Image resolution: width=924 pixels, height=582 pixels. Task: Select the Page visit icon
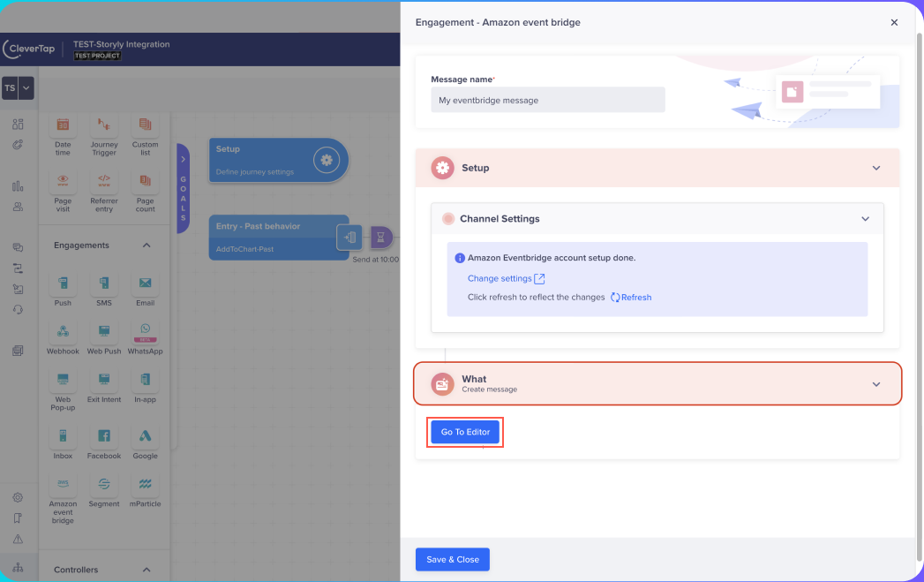pos(63,181)
